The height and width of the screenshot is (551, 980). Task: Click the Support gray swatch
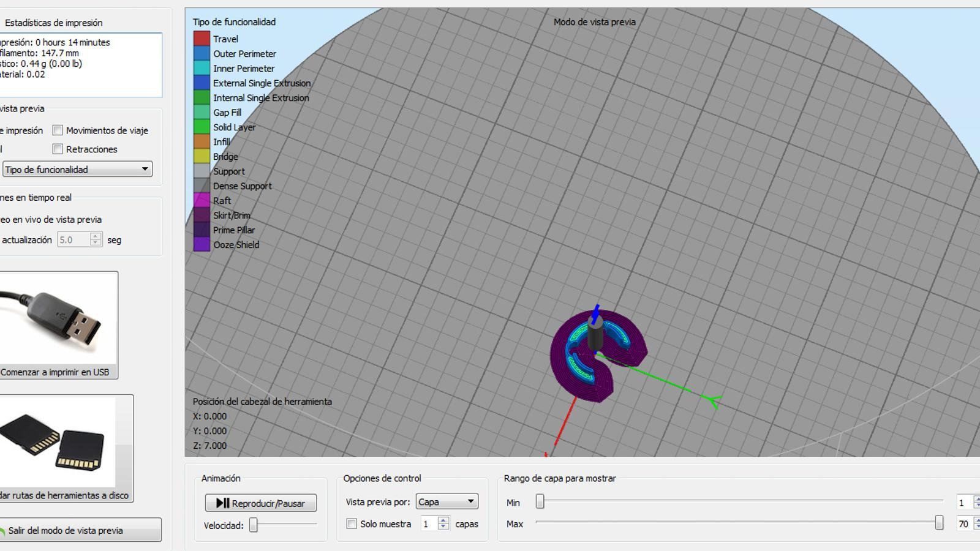(202, 171)
